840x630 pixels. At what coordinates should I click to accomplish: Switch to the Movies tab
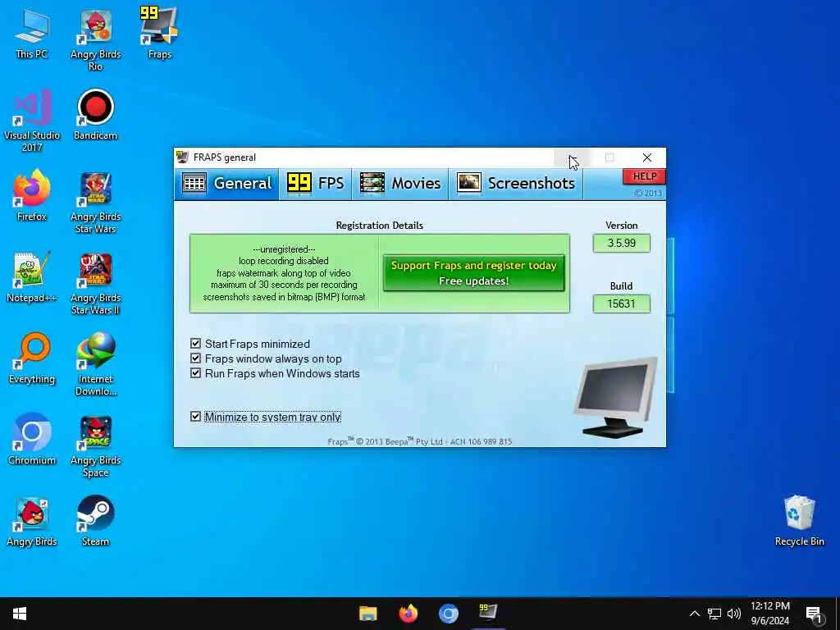400,183
